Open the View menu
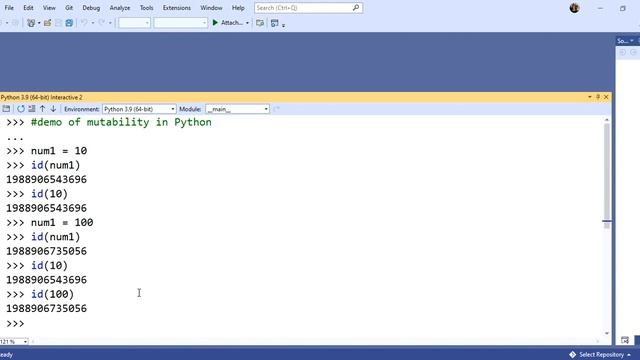This screenshot has height=360, width=640. click(x=49, y=8)
